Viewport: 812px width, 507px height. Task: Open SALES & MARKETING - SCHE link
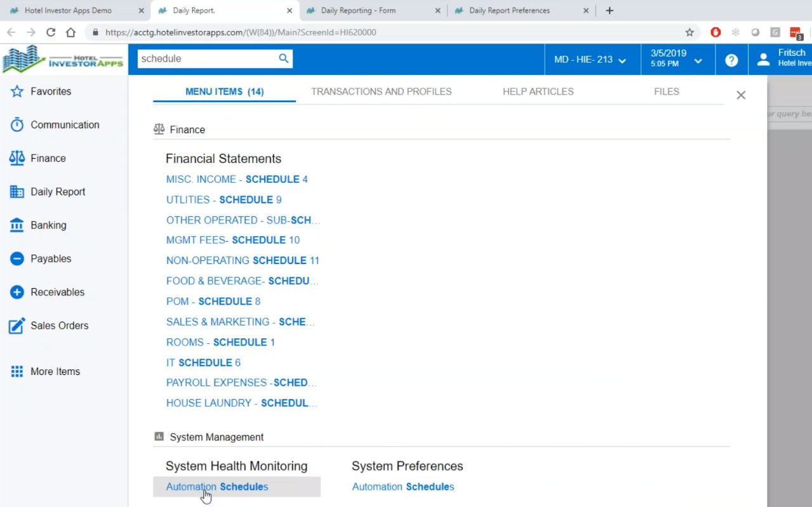click(x=241, y=322)
